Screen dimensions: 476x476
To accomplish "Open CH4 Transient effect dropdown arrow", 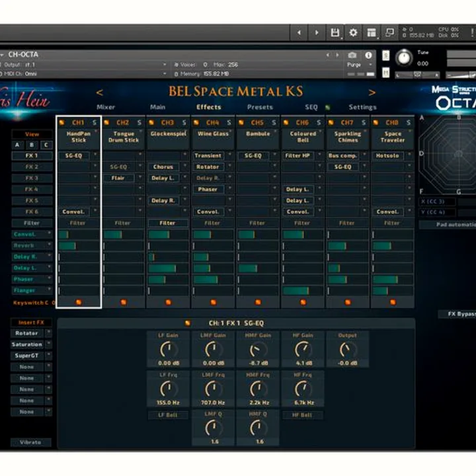I will tap(229, 155).
